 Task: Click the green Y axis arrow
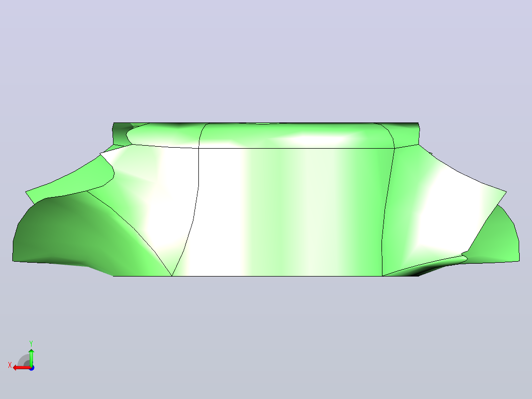pos(31,358)
